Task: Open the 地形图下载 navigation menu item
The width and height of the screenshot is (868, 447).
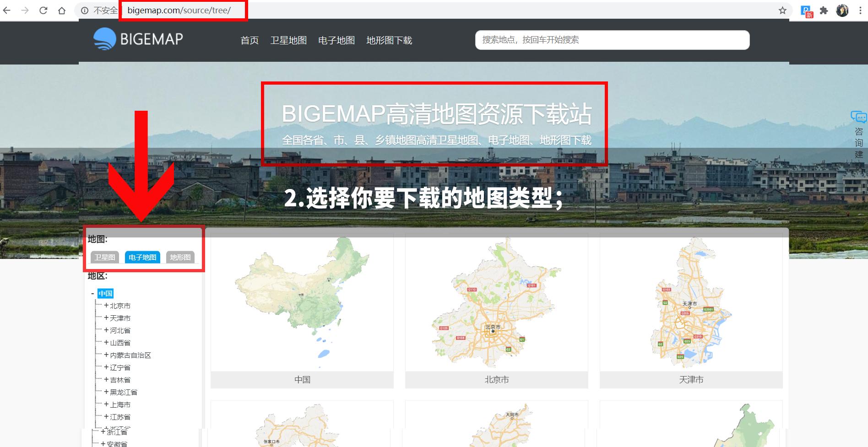Action: tap(390, 40)
